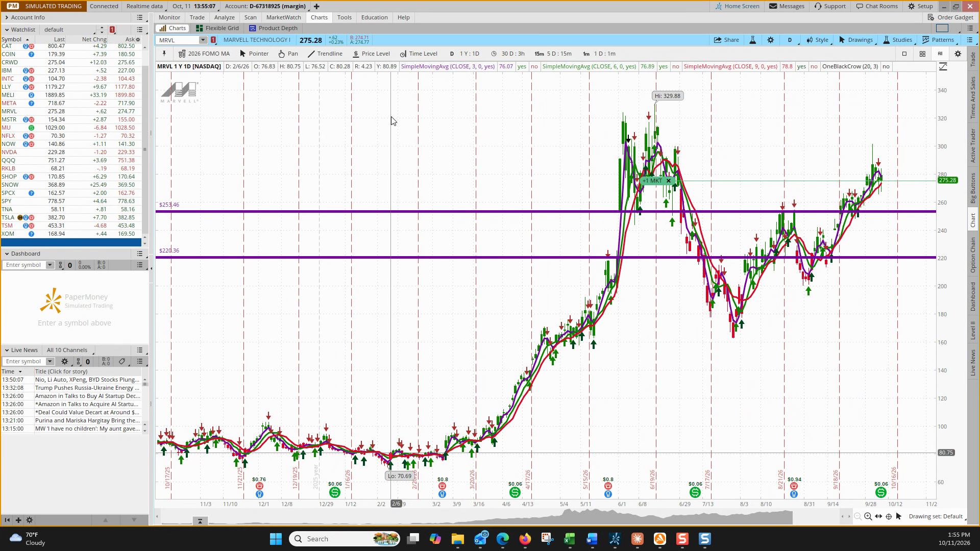Activate the Pointer tool in chart toolbar

pos(254,54)
